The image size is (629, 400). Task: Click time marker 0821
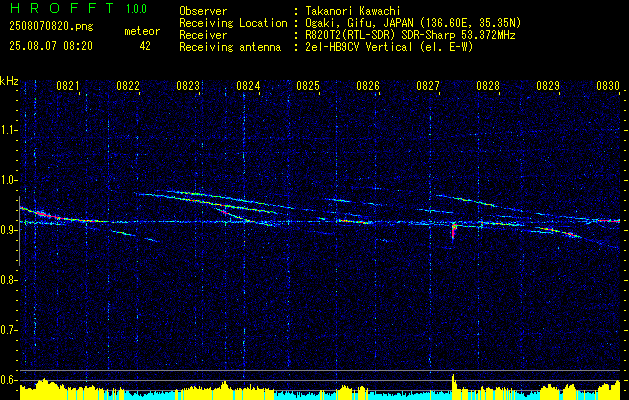[x=67, y=86]
